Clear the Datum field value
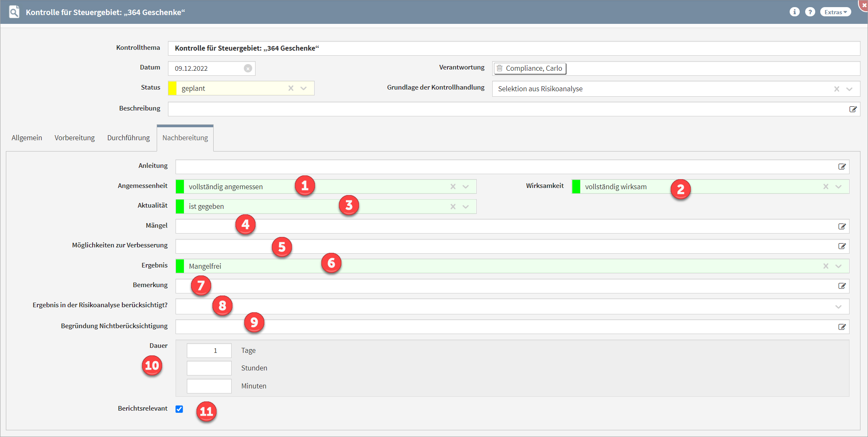This screenshot has height=437, width=868. (x=248, y=68)
